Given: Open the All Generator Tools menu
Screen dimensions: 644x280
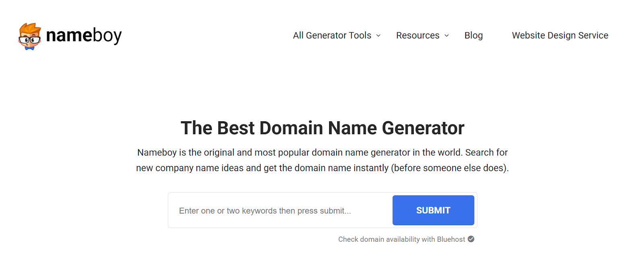Looking at the screenshot, I should coord(332,35).
